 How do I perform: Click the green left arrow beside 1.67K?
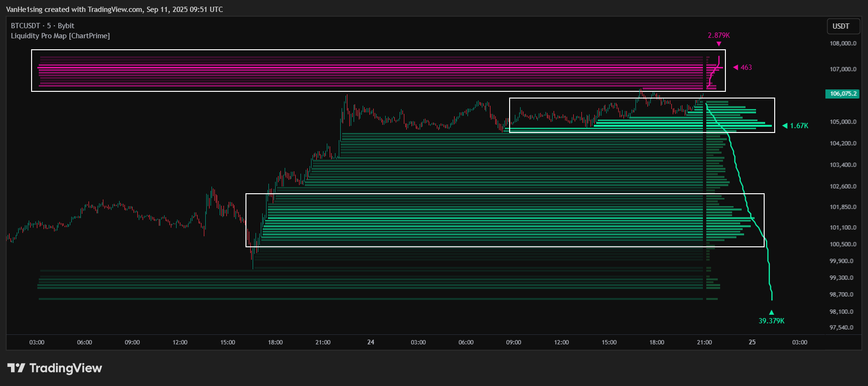[x=785, y=126]
